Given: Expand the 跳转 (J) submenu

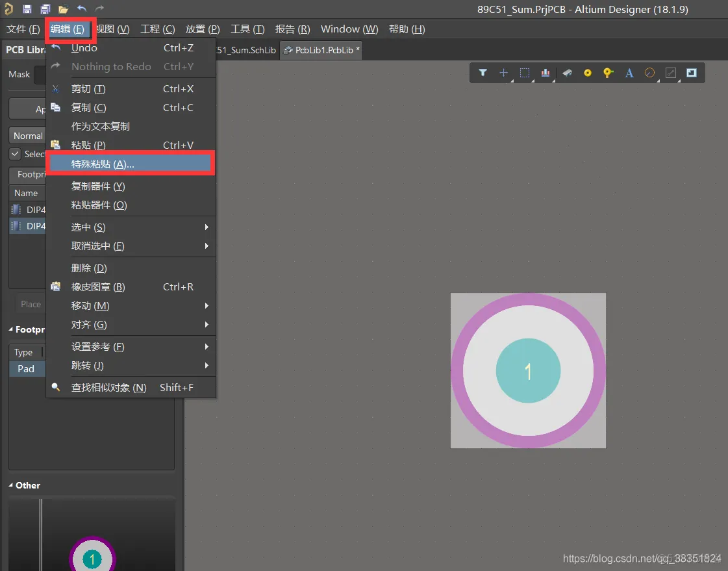Looking at the screenshot, I should click(131, 366).
